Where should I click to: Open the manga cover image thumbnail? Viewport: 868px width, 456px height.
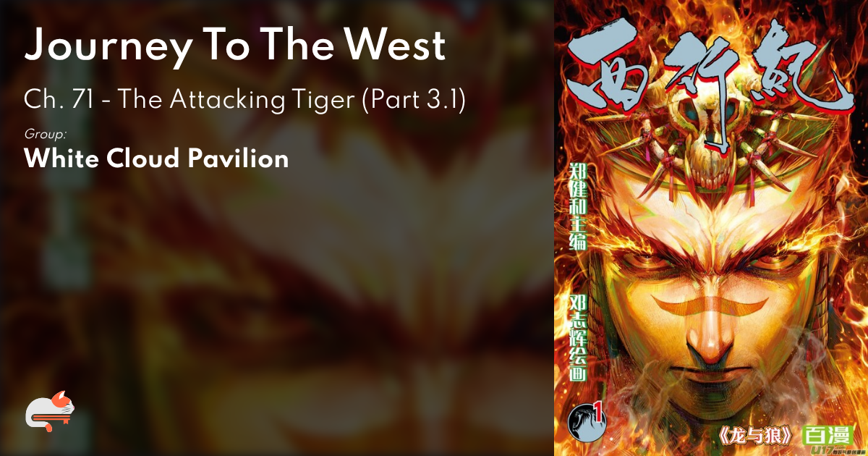click(711, 228)
